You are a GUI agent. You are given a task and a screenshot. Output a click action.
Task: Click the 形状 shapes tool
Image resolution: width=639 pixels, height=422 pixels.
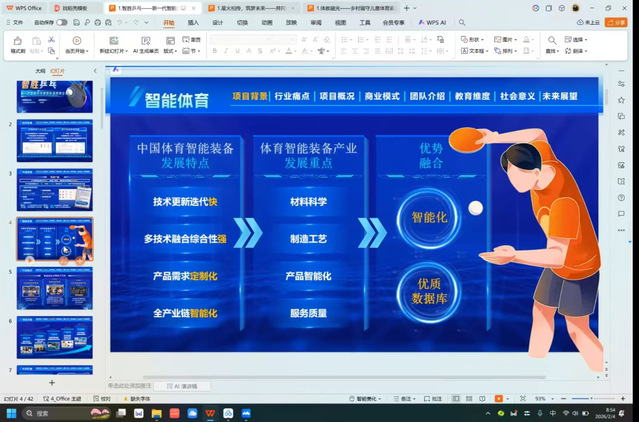click(472, 39)
